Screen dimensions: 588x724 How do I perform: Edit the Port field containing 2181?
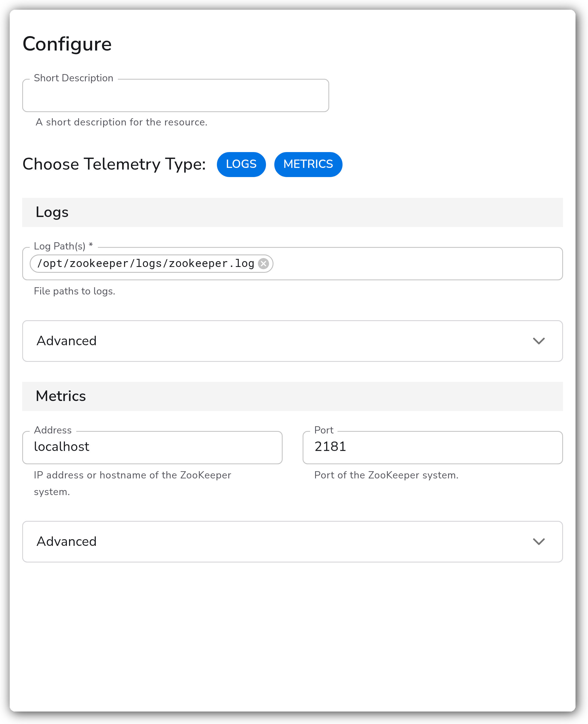coord(432,447)
